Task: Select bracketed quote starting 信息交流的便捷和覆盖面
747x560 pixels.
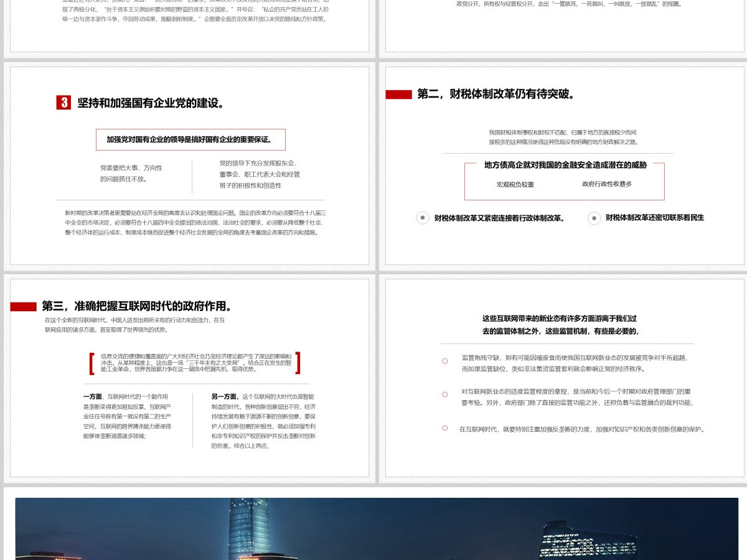Action: [195, 363]
